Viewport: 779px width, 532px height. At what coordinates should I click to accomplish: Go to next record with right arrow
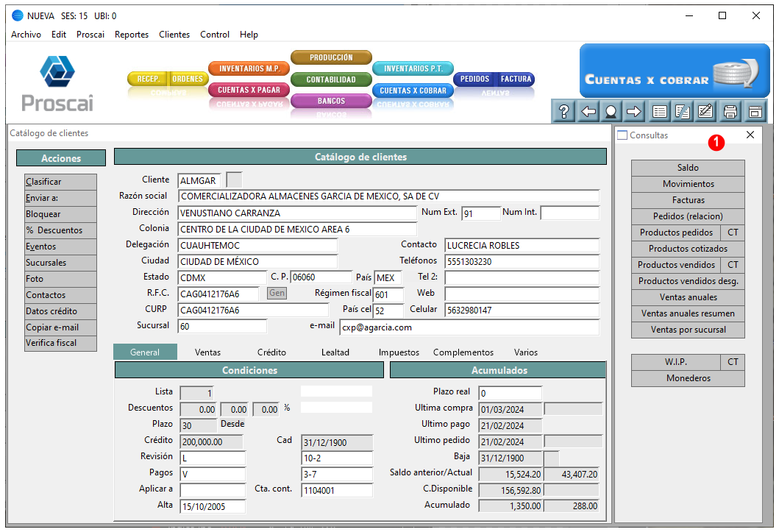click(x=634, y=111)
